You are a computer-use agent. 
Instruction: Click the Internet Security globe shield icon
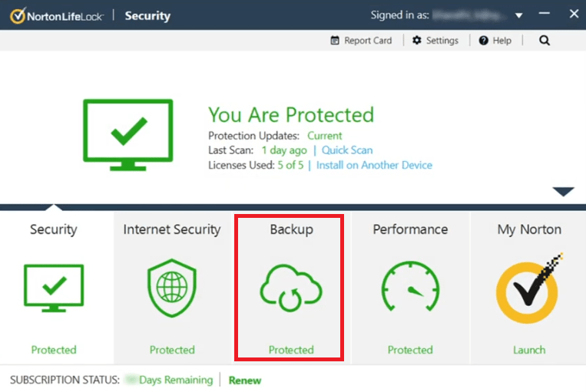pos(172,288)
